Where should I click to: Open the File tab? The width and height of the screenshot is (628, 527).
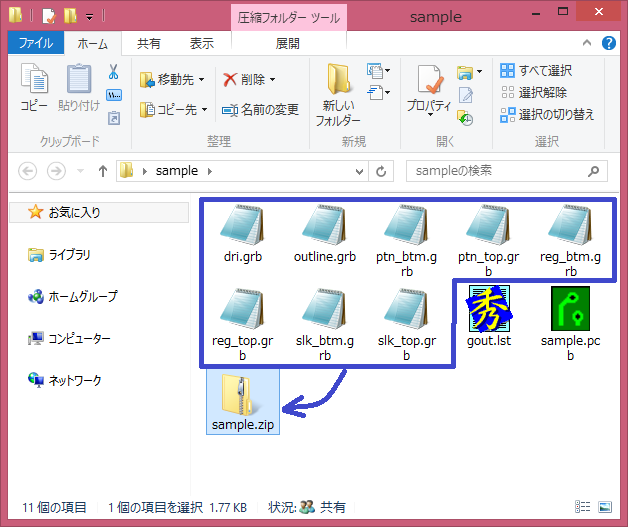36,43
